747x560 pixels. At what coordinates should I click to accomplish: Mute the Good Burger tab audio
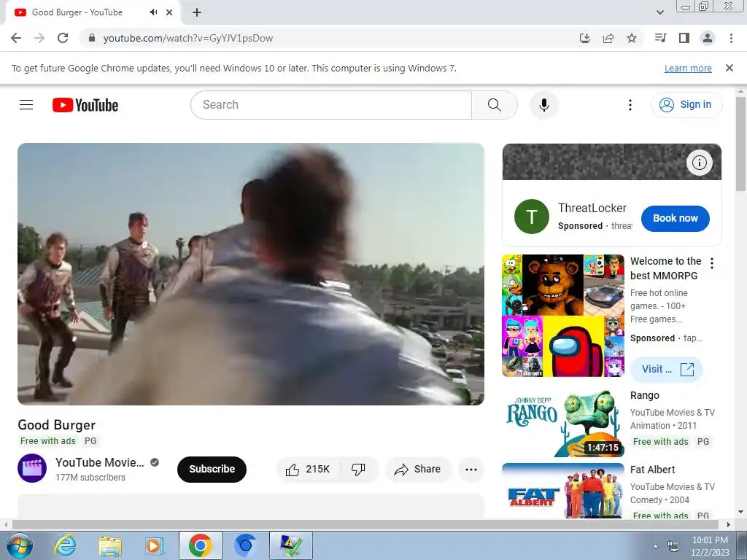[x=153, y=12]
